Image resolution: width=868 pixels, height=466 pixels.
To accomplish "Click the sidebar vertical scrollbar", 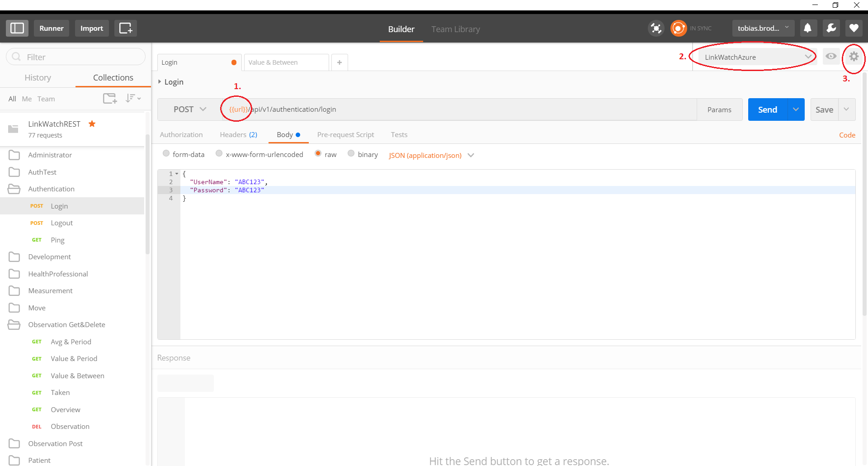I will (147, 195).
